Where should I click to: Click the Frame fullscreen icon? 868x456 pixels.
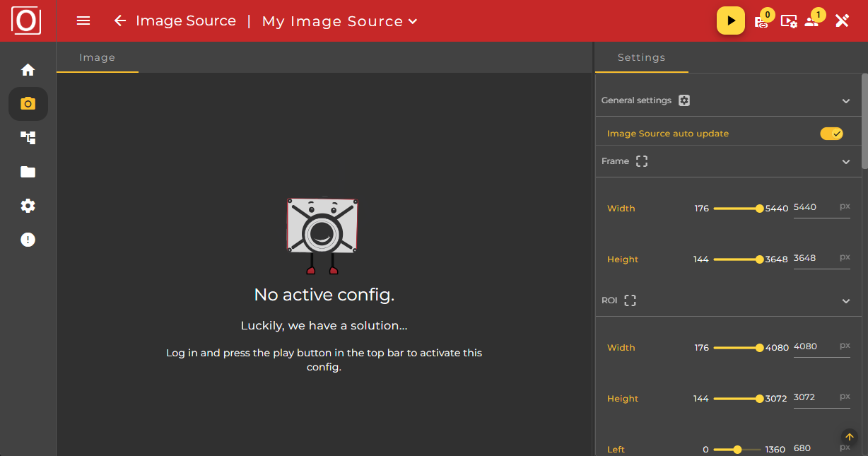[x=641, y=160]
